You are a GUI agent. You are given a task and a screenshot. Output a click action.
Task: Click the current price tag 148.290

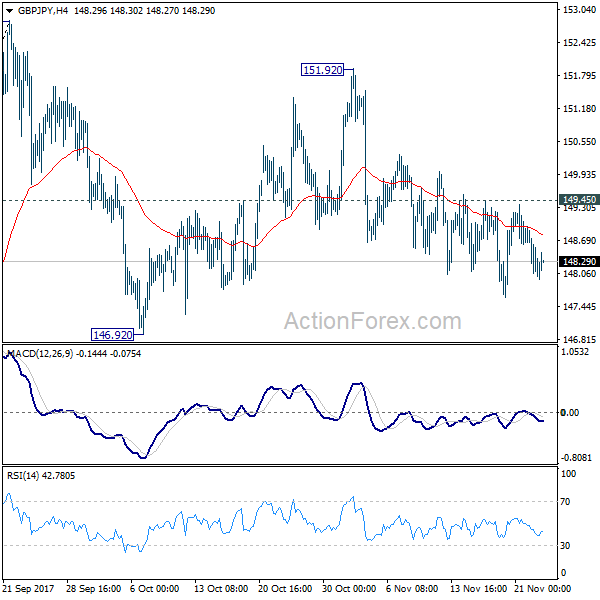pyautogui.click(x=579, y=261)
